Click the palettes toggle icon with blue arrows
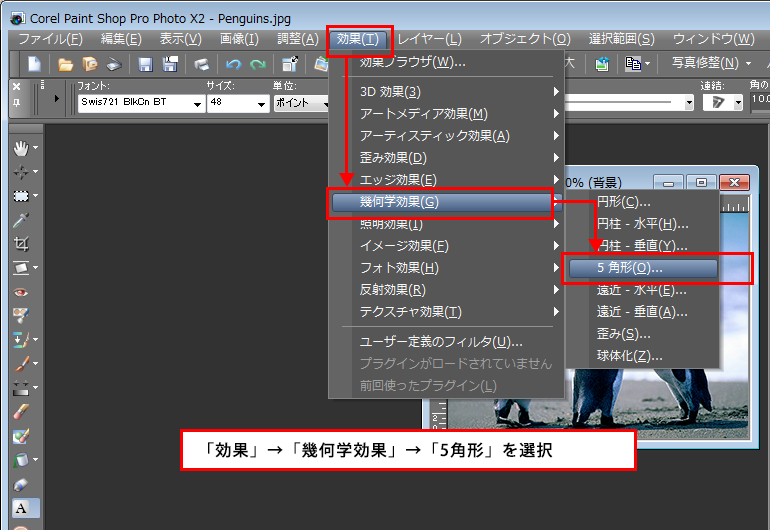 [602, 64]
